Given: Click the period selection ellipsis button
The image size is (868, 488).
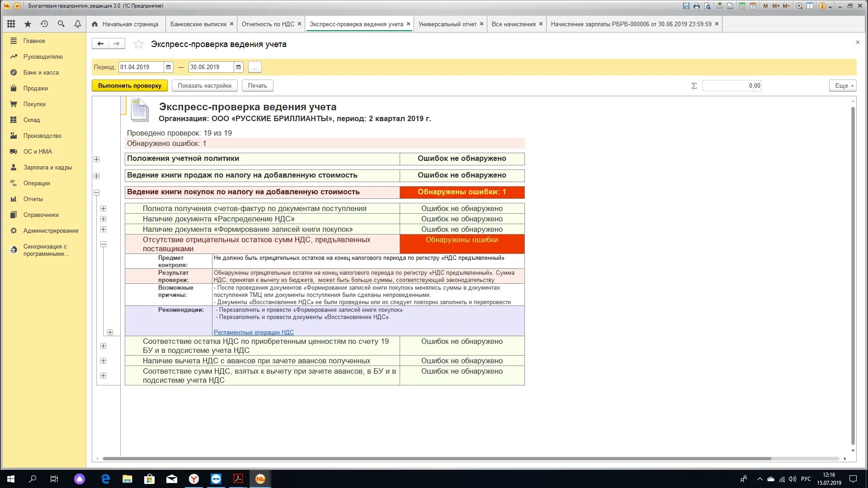Looking at the screenshot, I should click(x=255, y=67).
